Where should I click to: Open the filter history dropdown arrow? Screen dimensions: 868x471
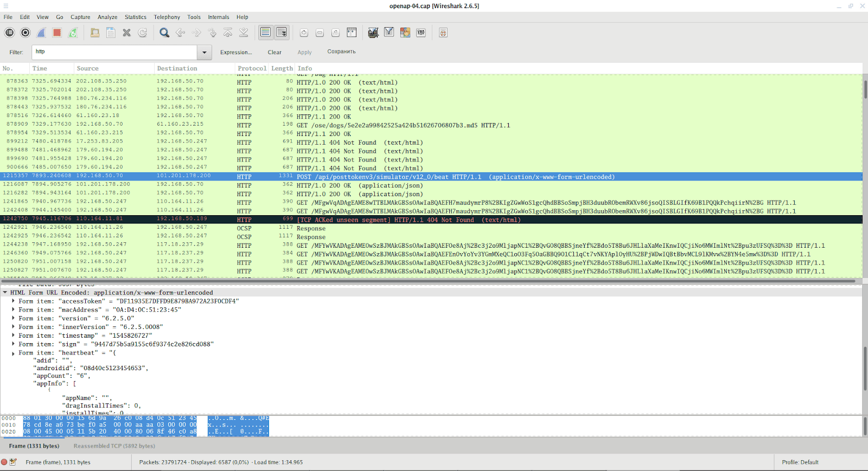tap(205, 53)
